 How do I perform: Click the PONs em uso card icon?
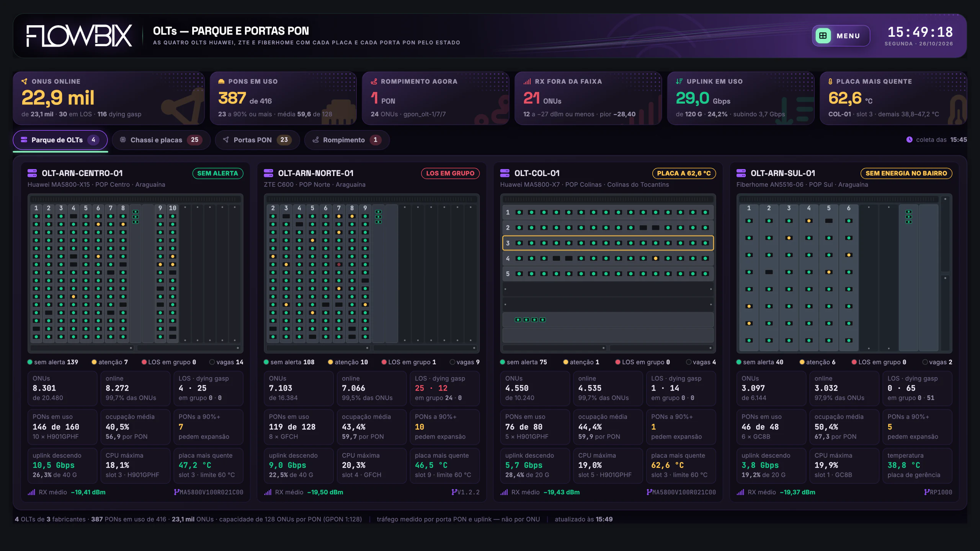tap(221, 82)
